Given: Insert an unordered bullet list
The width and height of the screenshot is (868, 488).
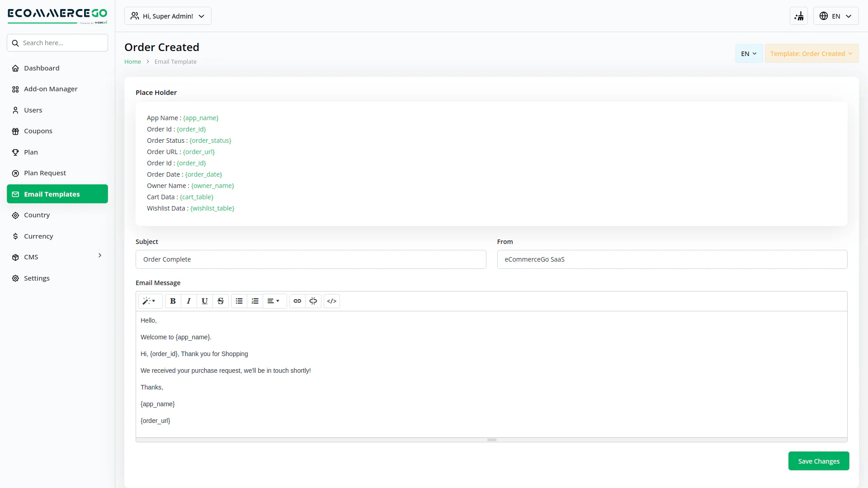Looking at the screenshot, I should [239, 301].
